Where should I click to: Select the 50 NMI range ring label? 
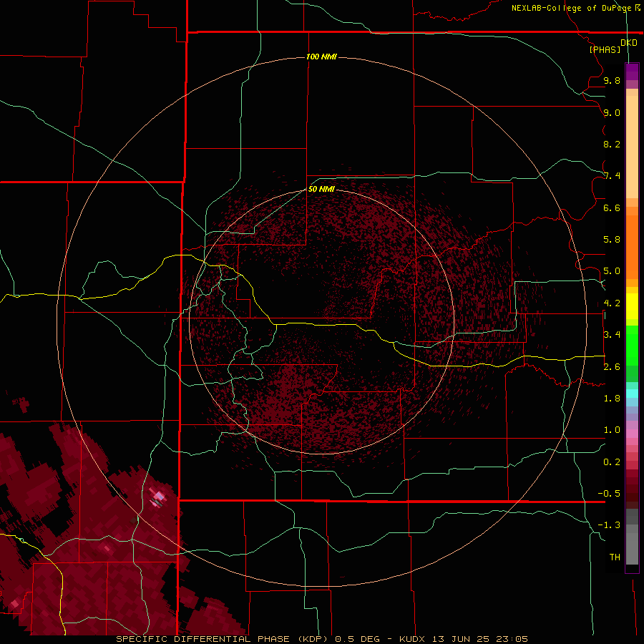321,189
